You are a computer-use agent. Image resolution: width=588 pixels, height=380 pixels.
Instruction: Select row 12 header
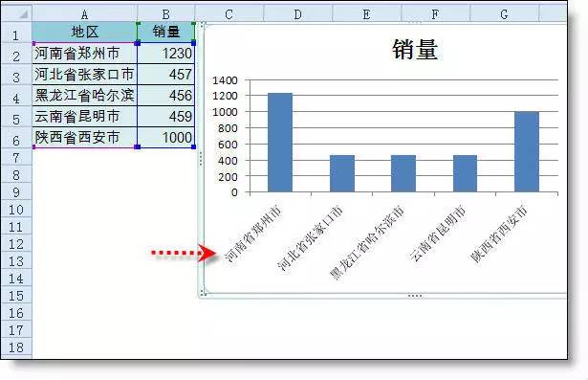(16, 244)
